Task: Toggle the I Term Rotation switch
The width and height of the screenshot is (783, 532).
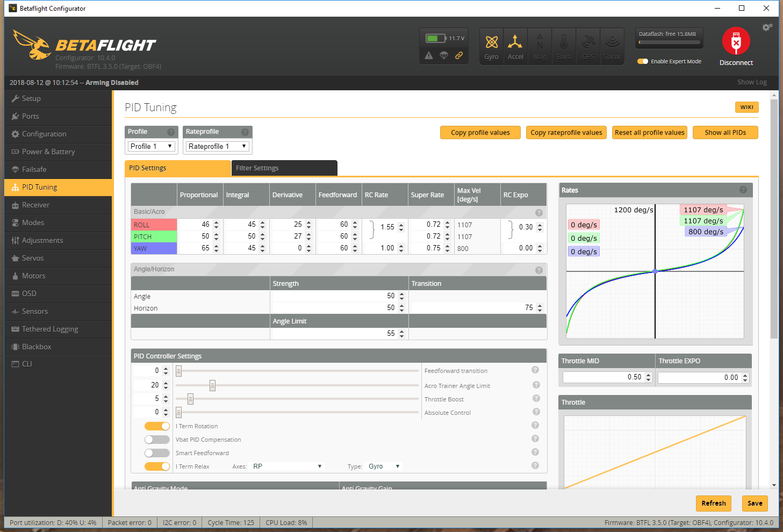Action: pyautogui.click(x=157, y=426)
